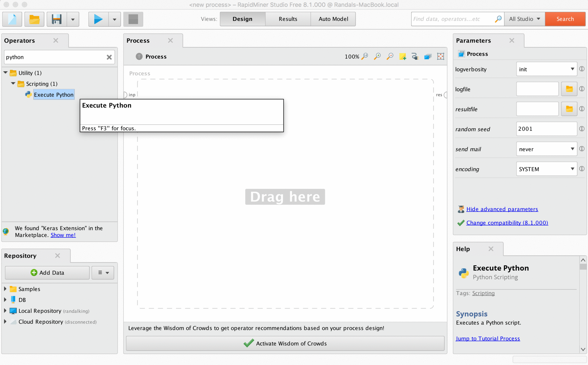
Task: Click Activate Wisdom of Crowds button
Action: point(285,343)
